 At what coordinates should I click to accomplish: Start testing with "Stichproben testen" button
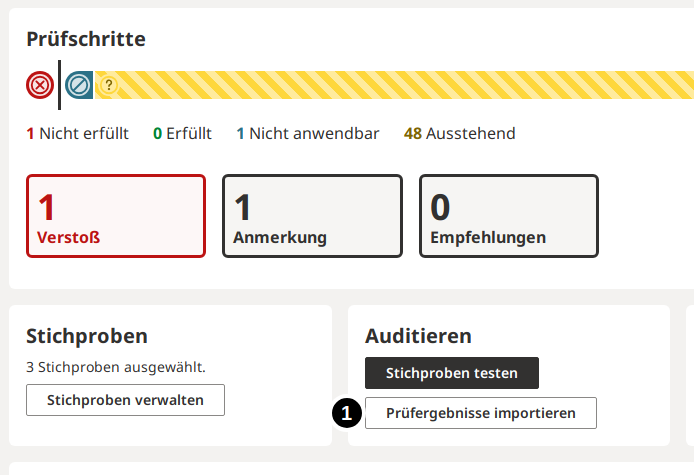click(x=452, y=373)
